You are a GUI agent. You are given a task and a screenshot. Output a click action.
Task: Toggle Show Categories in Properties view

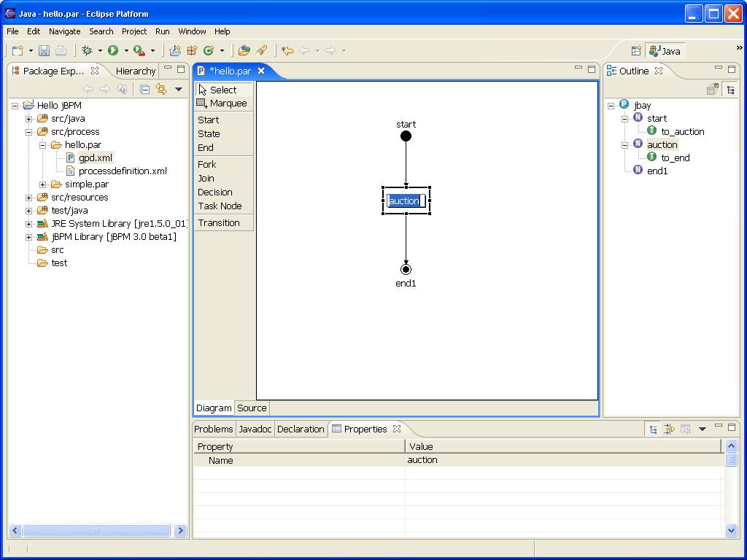(x=653, y=429)
